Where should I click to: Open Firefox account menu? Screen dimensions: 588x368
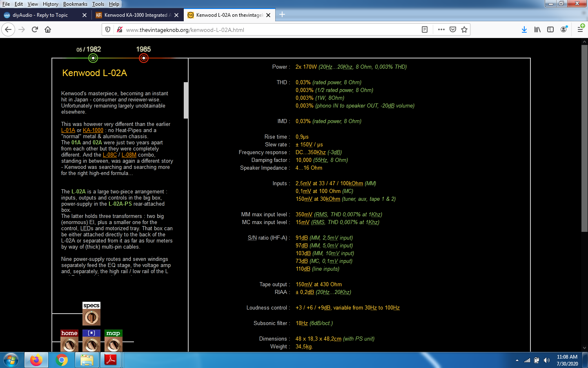coord(564,29)
